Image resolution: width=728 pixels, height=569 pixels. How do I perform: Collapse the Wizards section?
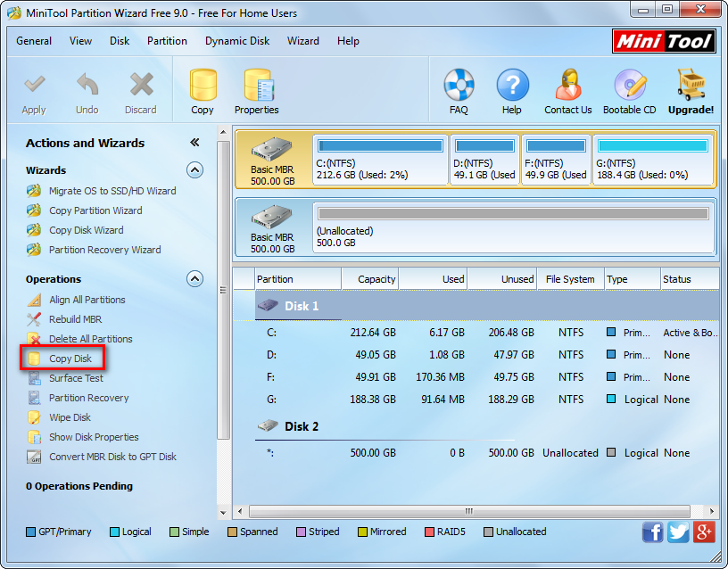(x=195, y=170)
